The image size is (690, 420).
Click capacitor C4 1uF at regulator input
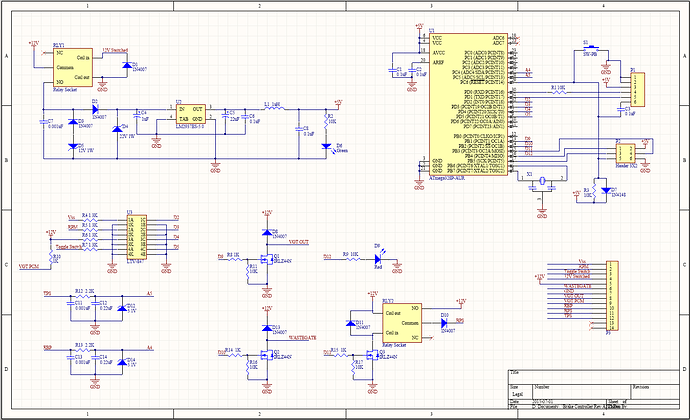tap(137, 115)
